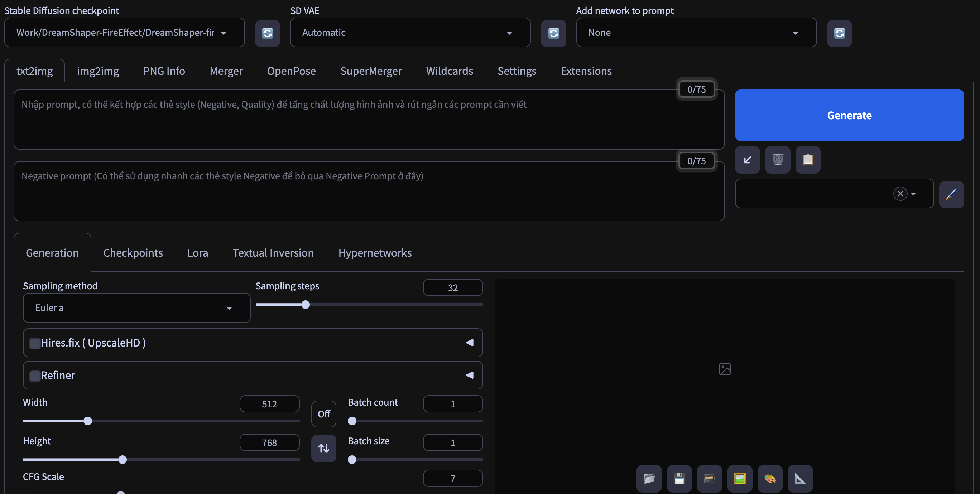Open the output images folder icon
The height and width of the screenshot is (494, 980).
coord(649,478)
